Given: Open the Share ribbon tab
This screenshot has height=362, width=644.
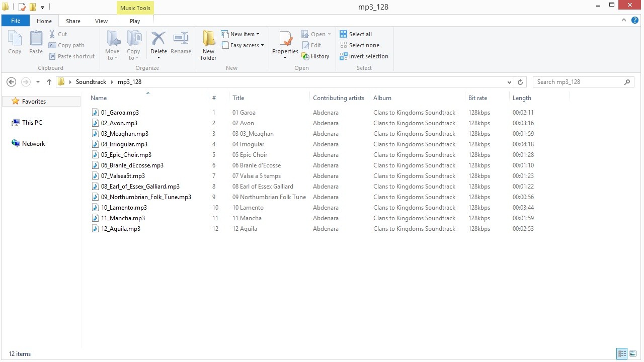Looking at the screenshot, I should click(x=73, y=21).
